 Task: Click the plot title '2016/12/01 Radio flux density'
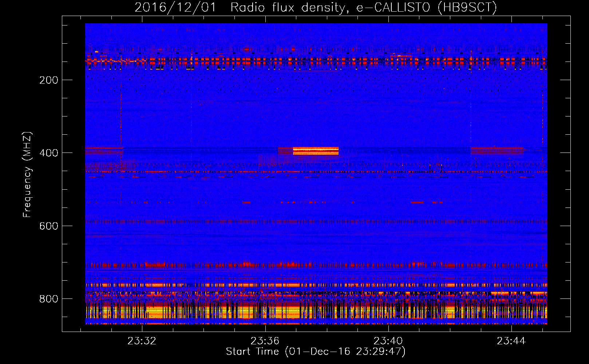(x=316, y=7)
